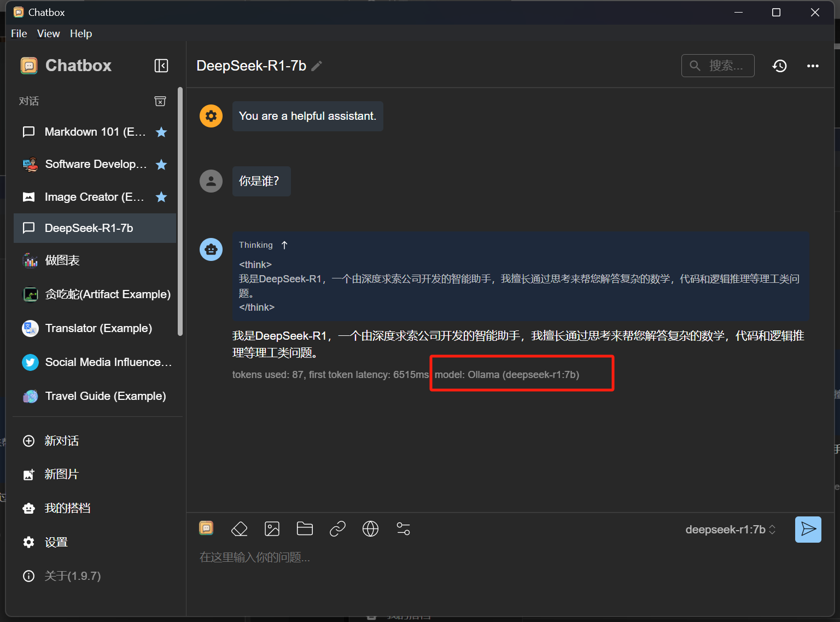Click the 'model: Ollama (deepseek-r1:7b)' text
Viewport: 840px width, 622px height.
point(507,375)
